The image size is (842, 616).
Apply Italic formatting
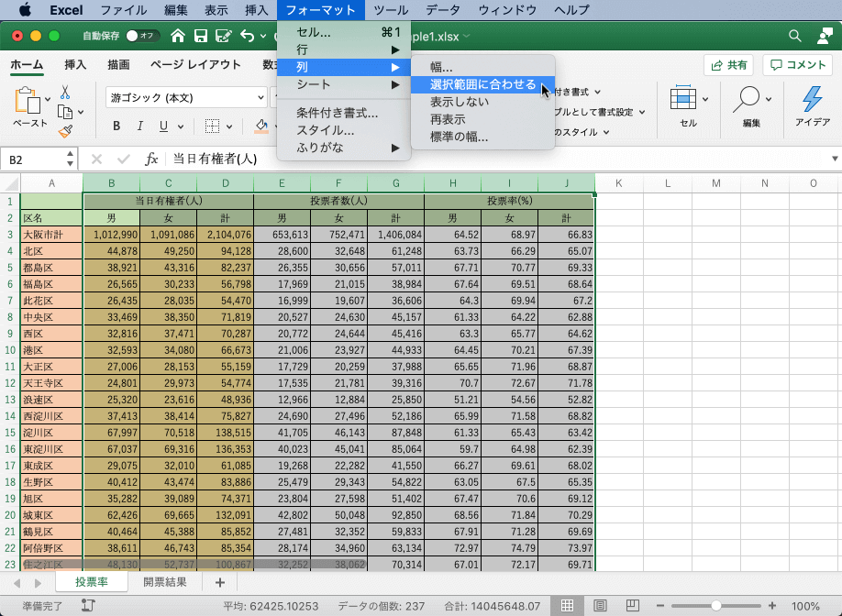tap(139, 126)
